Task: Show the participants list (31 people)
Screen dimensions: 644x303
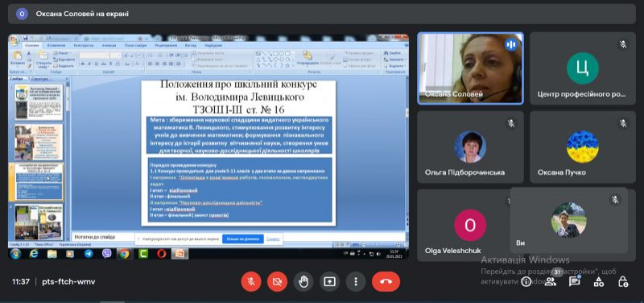Action: coord(551,281)
